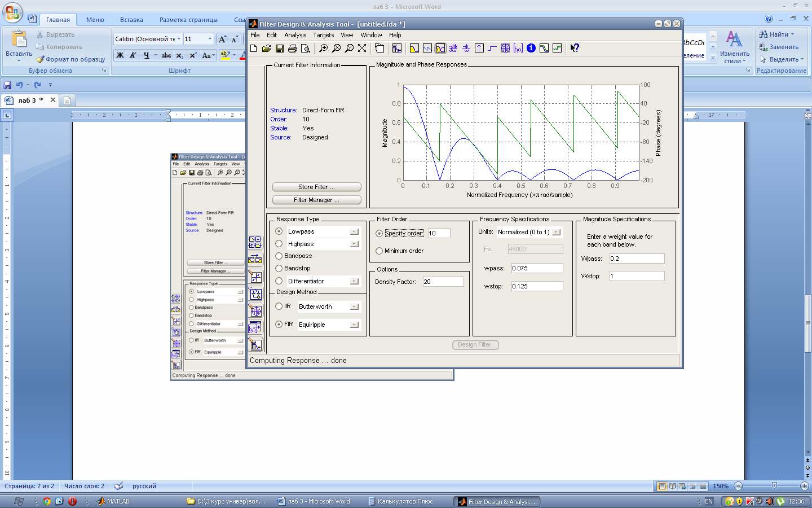Open Analysis menu in Filter Design tool
The image size is (812, 508).
(295, 35)
